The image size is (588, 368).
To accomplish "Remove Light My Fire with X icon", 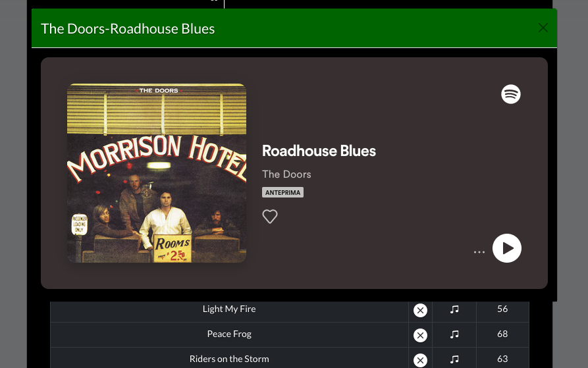I will [420, 310].
